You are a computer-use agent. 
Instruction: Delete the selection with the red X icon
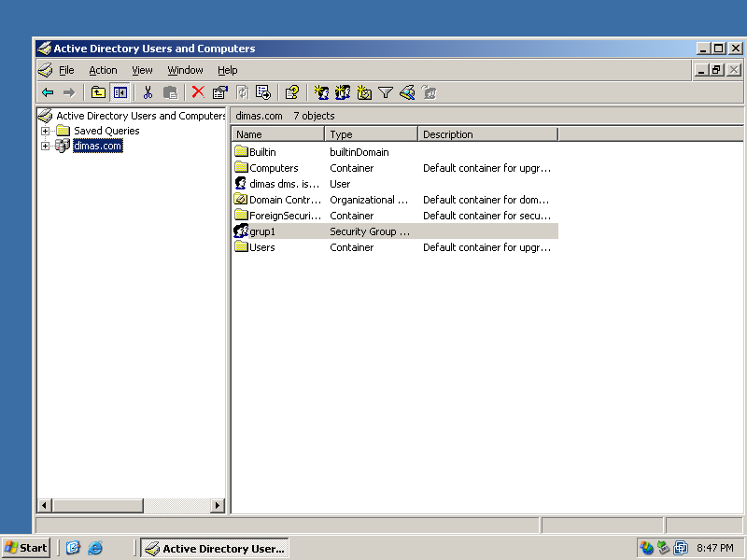point(197,92)
